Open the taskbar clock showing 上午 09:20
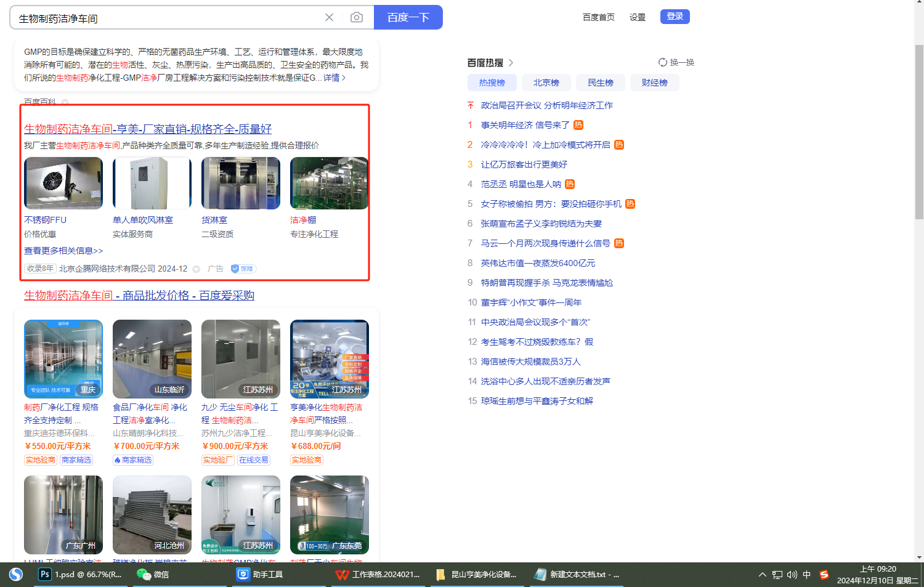 (x=878, y=575)
